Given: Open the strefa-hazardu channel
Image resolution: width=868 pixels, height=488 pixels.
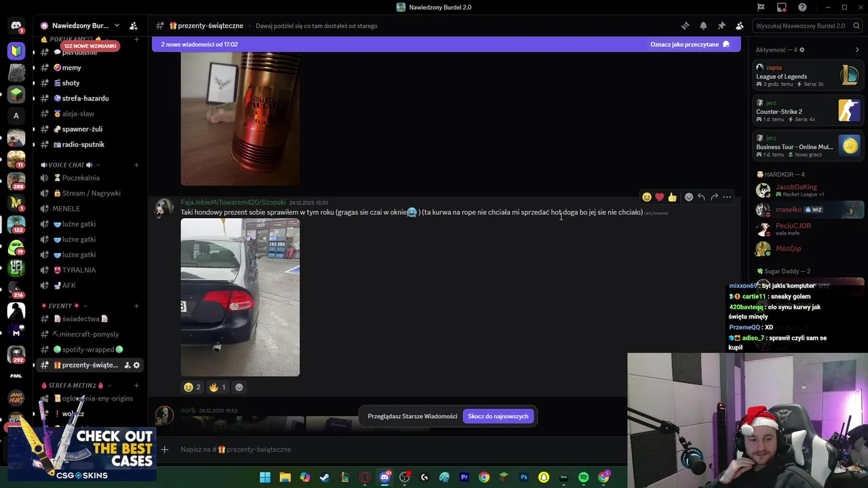Looking at the screenshot, I should pos(90,98).
